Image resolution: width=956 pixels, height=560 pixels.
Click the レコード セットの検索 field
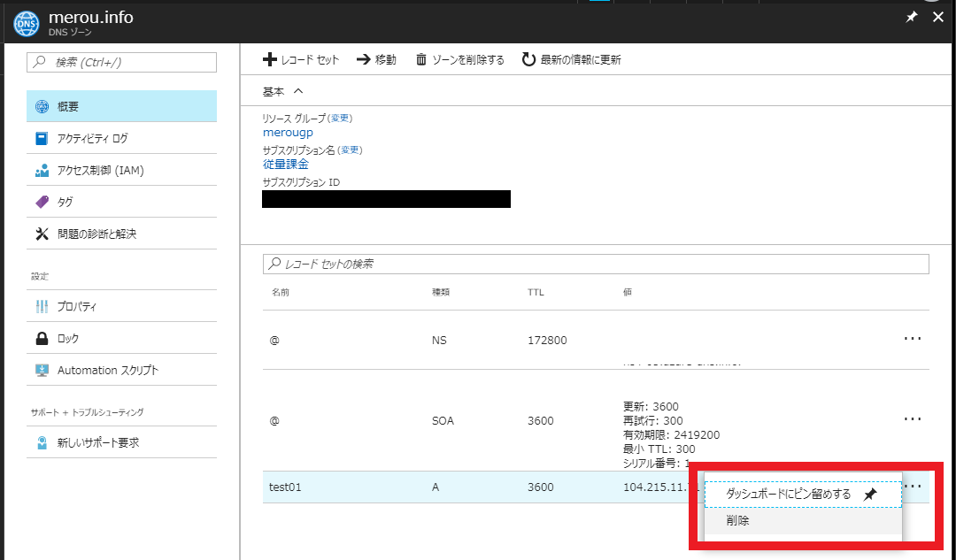[x=596, y=264]
